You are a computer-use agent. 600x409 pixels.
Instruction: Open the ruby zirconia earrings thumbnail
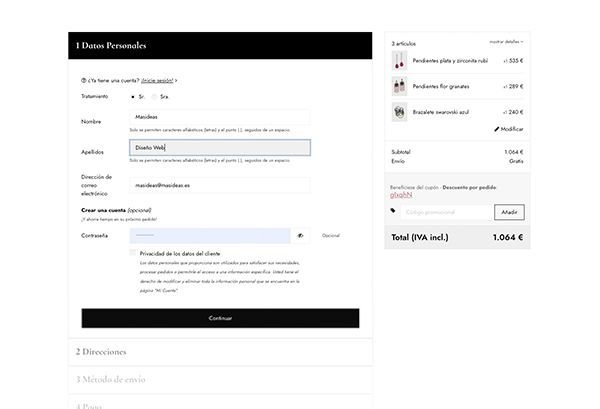coord(399,60)
